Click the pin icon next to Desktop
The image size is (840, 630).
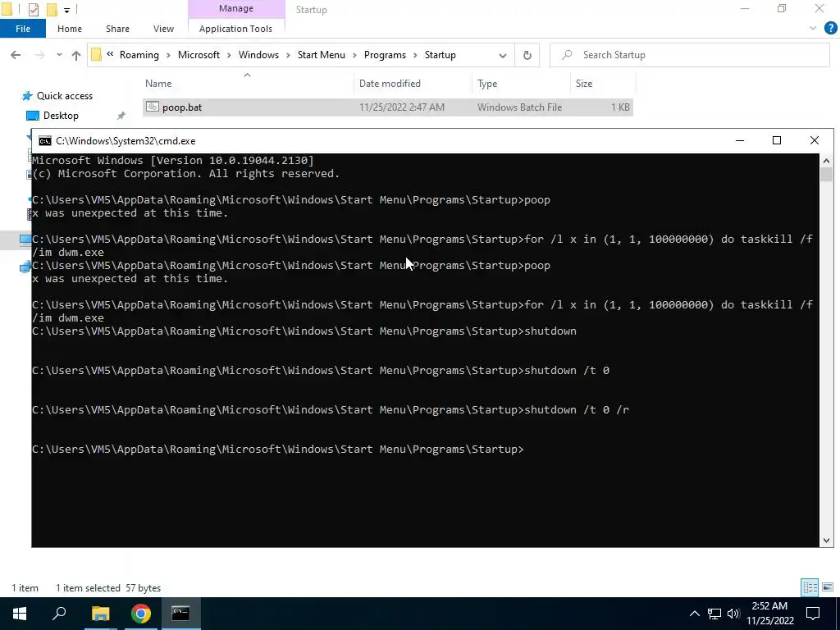pos(121,116)
